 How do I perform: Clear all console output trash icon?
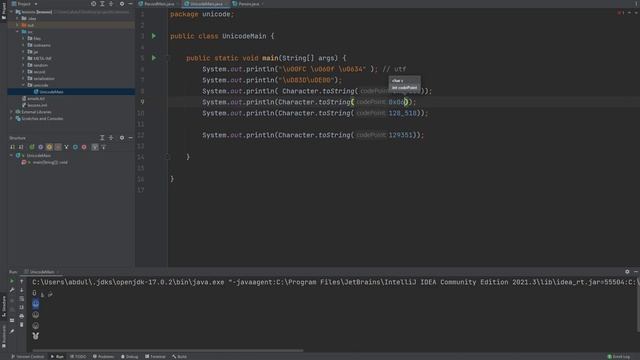22,324
